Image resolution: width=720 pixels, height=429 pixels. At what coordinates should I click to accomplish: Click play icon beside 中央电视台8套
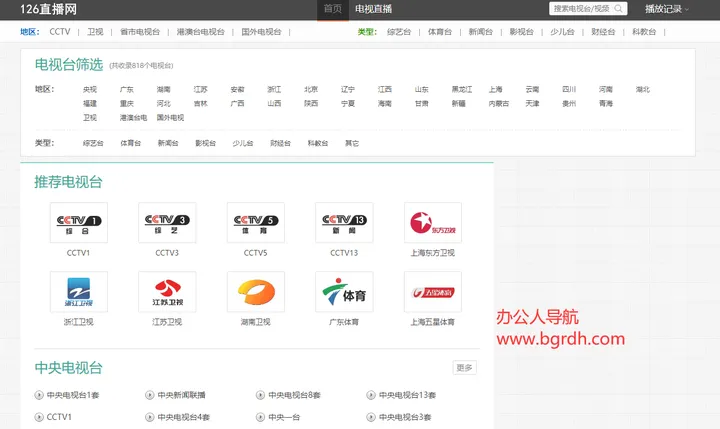coord(260,395)
